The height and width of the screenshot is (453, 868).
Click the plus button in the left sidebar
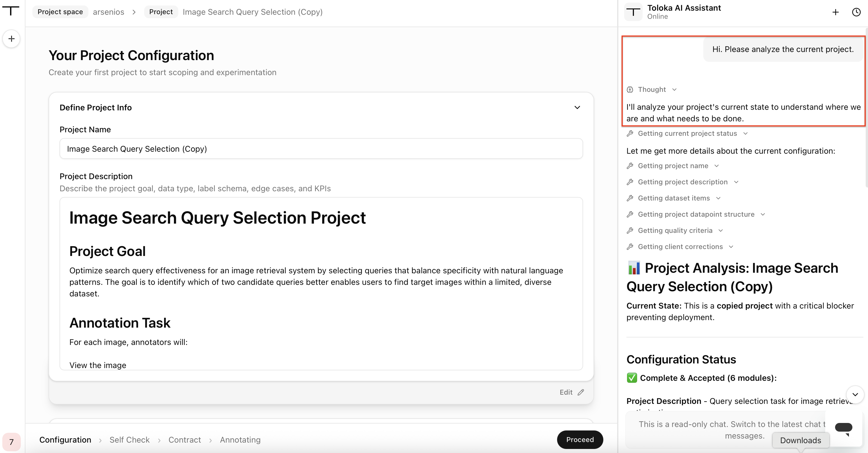coord(12,39)
